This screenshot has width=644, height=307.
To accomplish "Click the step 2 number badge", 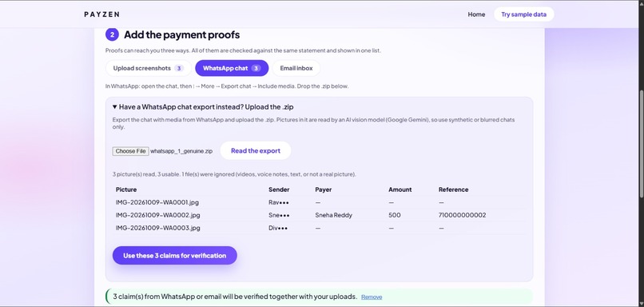I will click(112, 34).
